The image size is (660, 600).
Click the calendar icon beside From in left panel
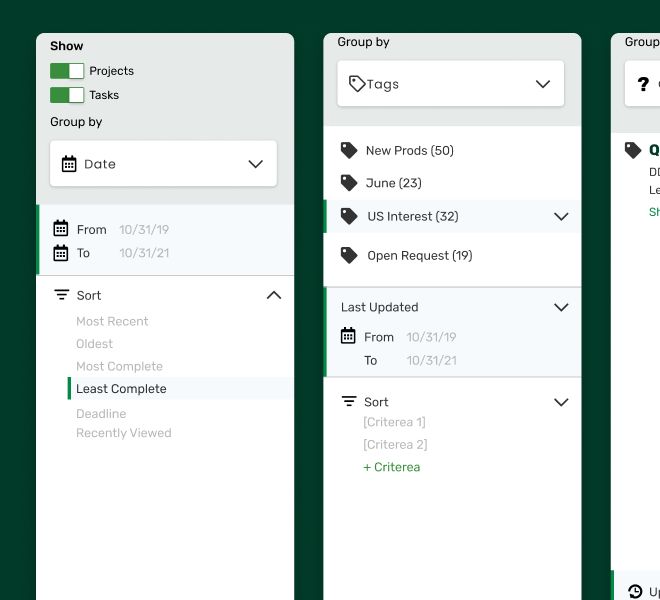tap(61, 229)
